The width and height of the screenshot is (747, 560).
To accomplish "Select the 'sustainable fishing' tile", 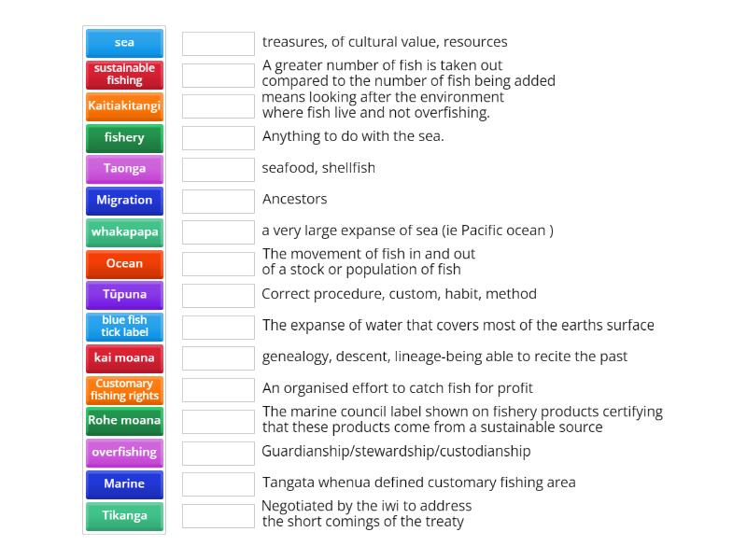I will (x=124, y=75).
